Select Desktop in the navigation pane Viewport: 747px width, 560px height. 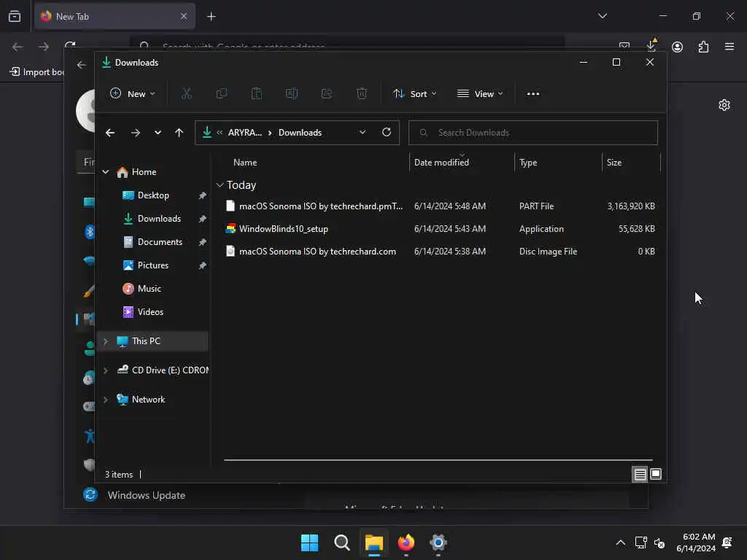(153, 195)
